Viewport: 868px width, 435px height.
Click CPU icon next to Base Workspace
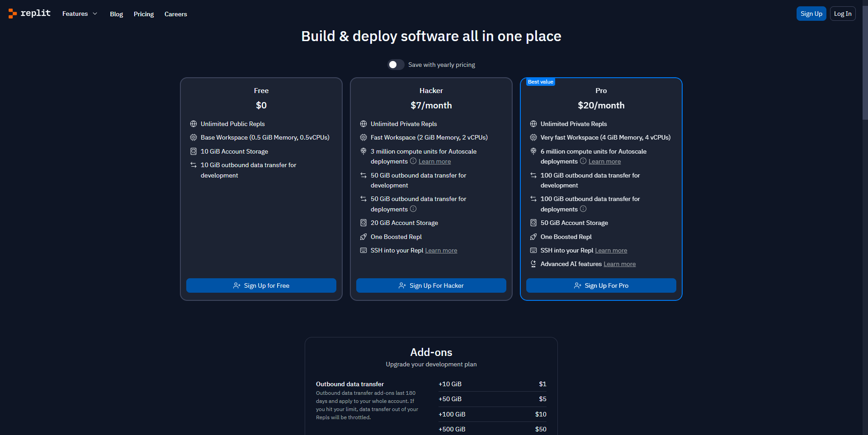pyautogui.click(x=193, y=137)
